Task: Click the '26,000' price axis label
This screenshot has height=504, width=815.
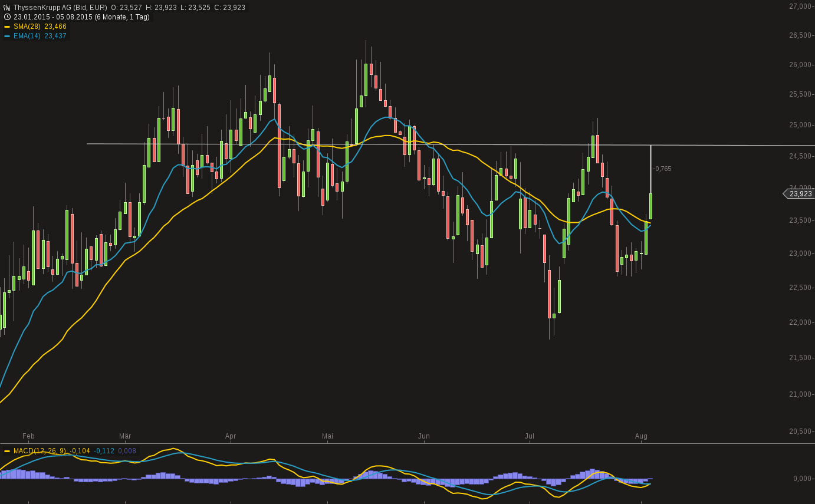Action: pos(800,65)
